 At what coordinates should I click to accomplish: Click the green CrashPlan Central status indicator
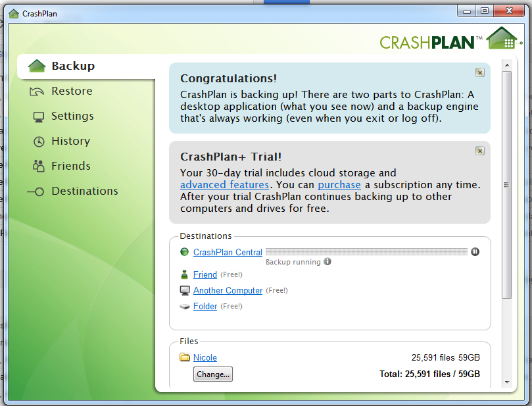pyautogui.click(x=184, y=252)
